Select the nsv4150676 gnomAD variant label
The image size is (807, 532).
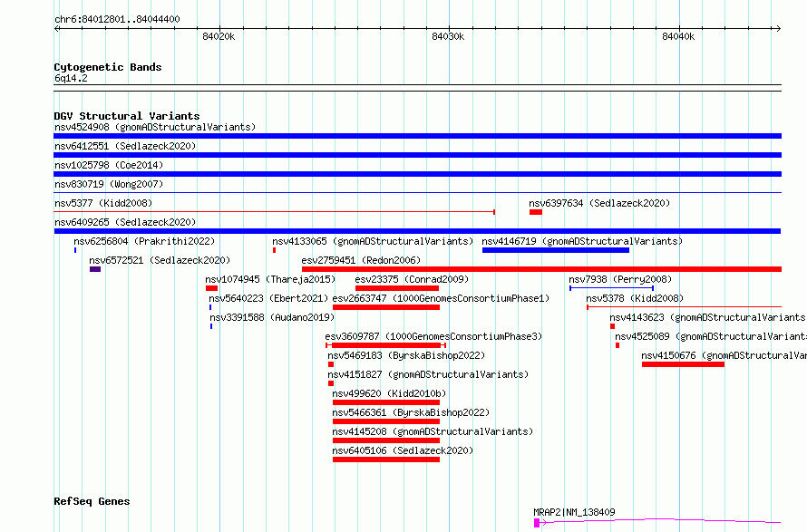(x=724, y=355)
